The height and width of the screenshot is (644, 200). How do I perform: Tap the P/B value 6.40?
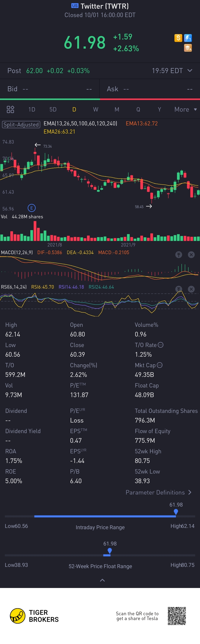coord(76,481)
